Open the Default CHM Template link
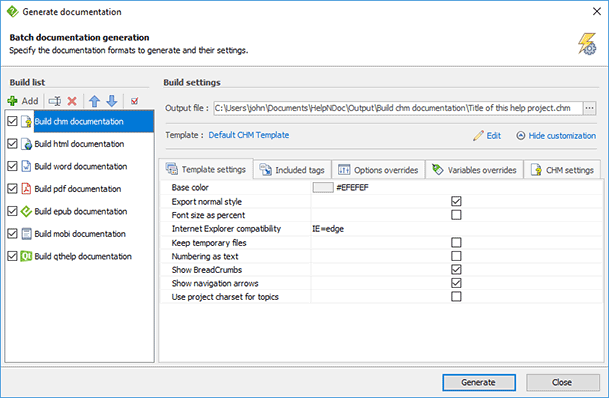The height and width of the screenshot is (398, 609). click(x=249, y=135)
